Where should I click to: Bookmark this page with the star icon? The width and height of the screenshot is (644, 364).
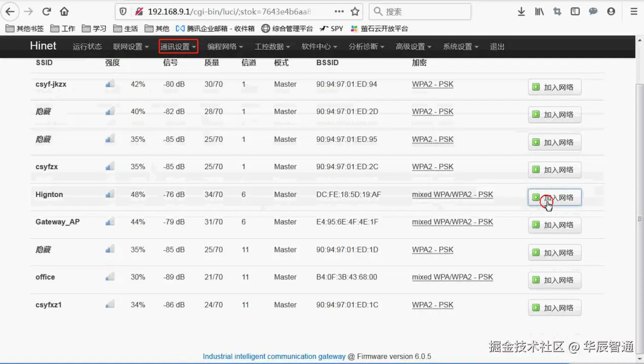coord(355,11)
